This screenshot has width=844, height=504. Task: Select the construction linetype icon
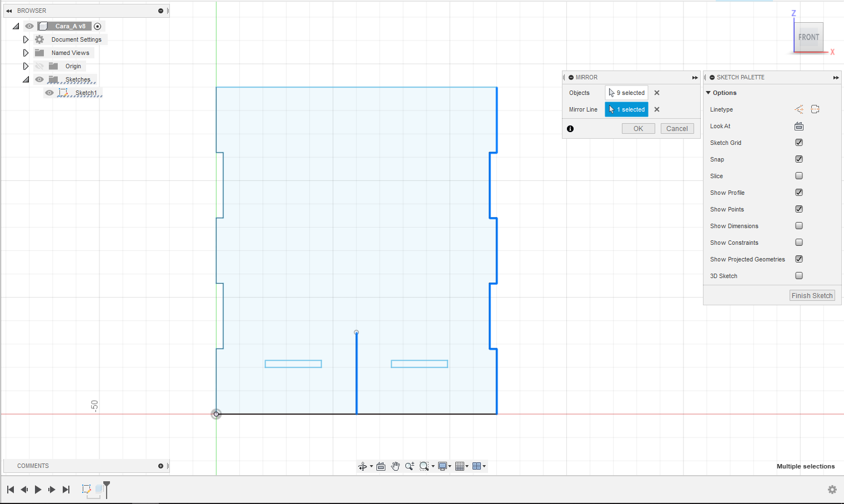tap(799, 109)
